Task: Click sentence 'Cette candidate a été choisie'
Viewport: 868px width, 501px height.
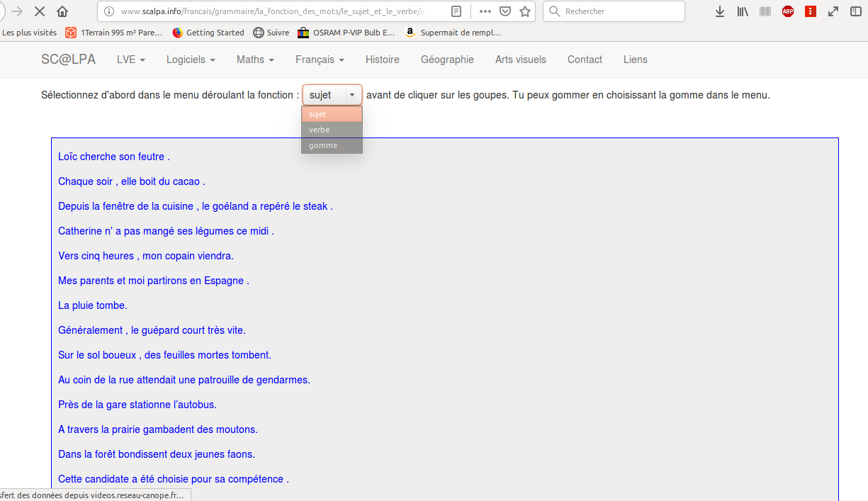Action: click(x=174, y=479)
